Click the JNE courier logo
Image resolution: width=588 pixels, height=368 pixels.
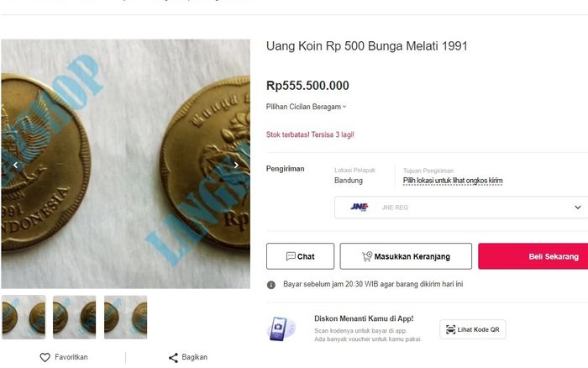coord(360,207)
